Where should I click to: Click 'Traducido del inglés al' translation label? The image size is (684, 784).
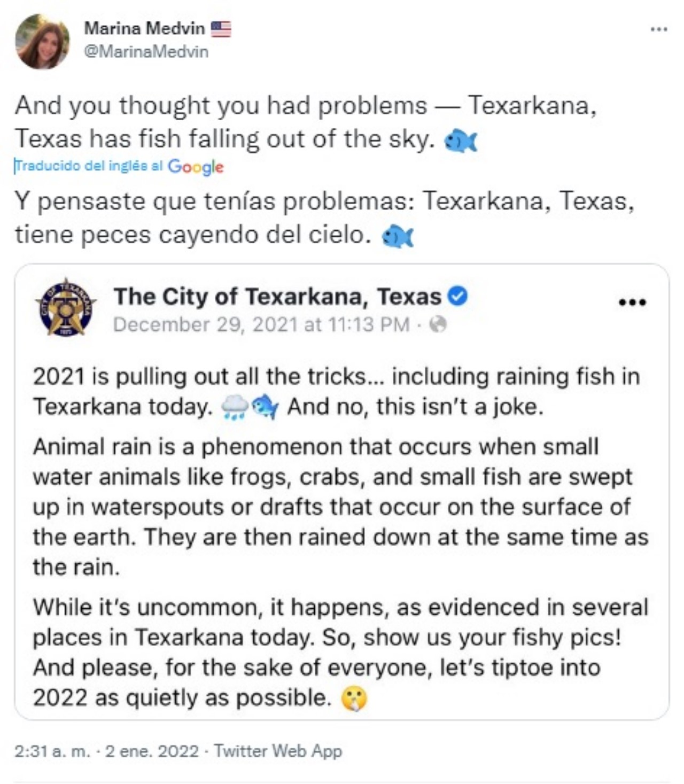coord(89,166)
